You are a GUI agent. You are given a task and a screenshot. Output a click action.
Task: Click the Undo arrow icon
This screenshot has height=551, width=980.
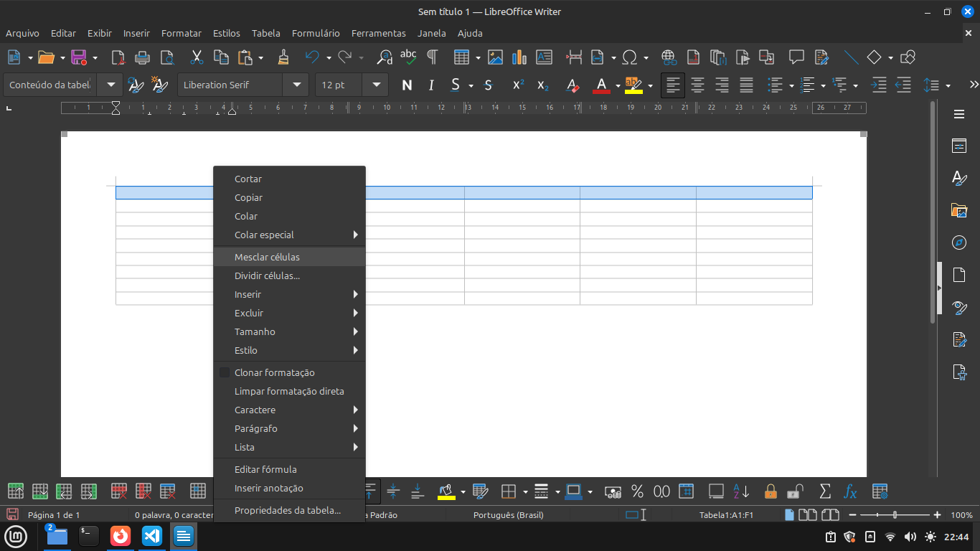pos(312,57)
